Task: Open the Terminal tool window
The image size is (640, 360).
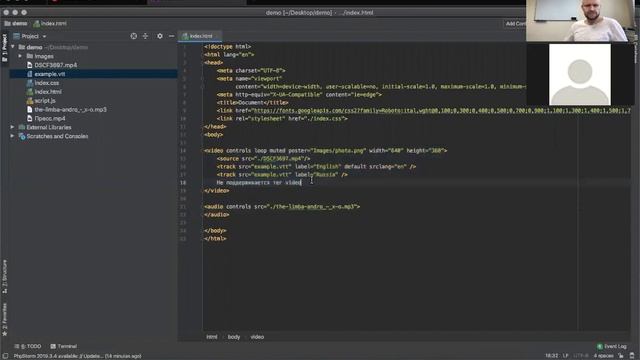Action: coord(64,346)
